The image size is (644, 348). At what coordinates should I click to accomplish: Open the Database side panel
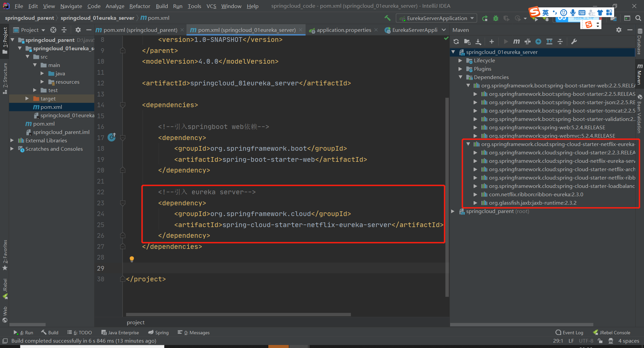tap(639, 42)
